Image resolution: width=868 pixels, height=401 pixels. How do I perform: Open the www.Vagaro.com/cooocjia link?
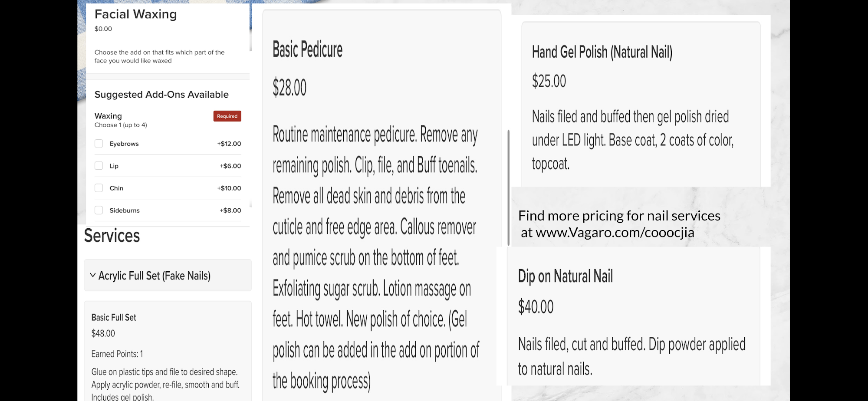[x=615, y=233]
